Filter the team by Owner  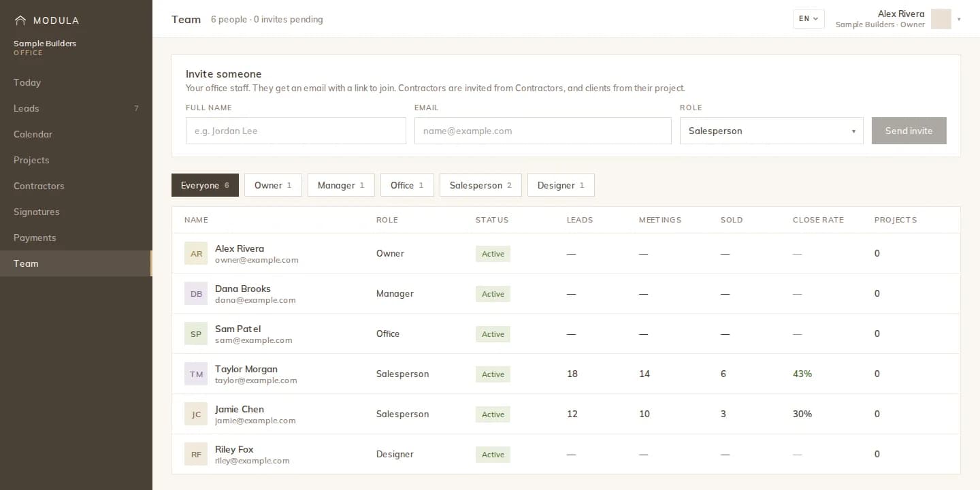pos(273,185)
